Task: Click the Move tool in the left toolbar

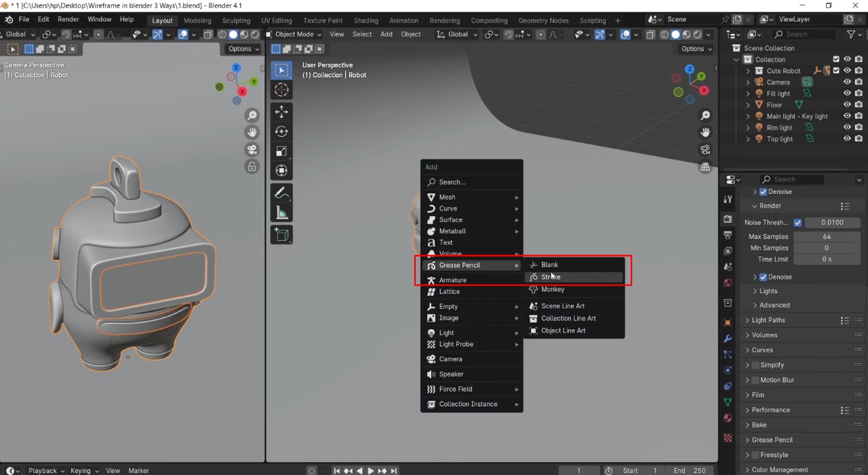Action: 281,111
